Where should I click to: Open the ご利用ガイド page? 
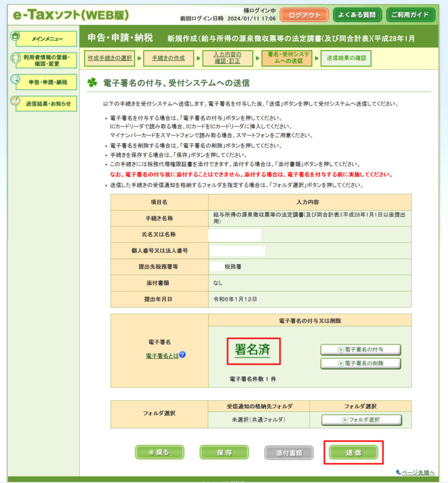click(410, 15)
